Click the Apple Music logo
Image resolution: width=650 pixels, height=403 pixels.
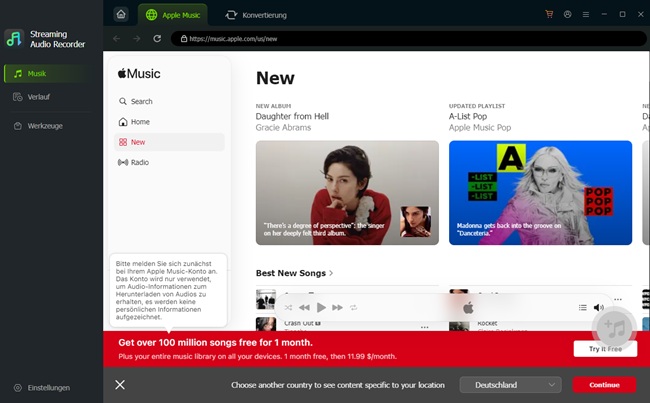point(139,73)
